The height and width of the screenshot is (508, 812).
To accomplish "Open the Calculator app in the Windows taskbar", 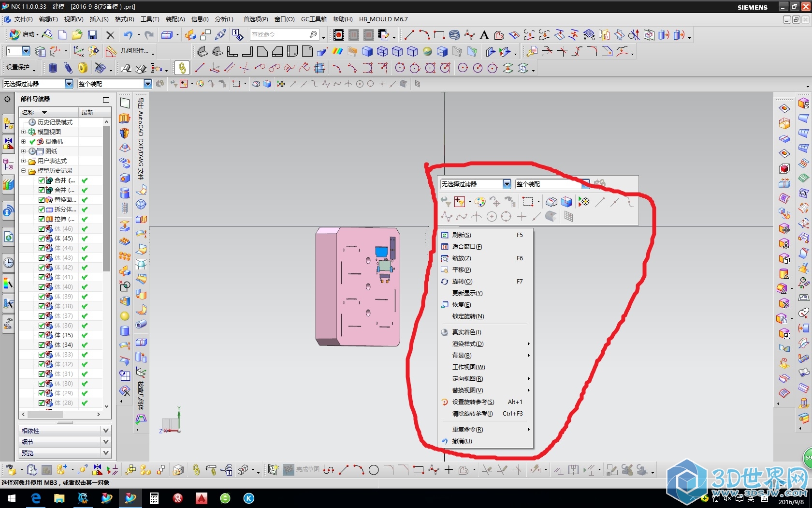I will 154,498.
